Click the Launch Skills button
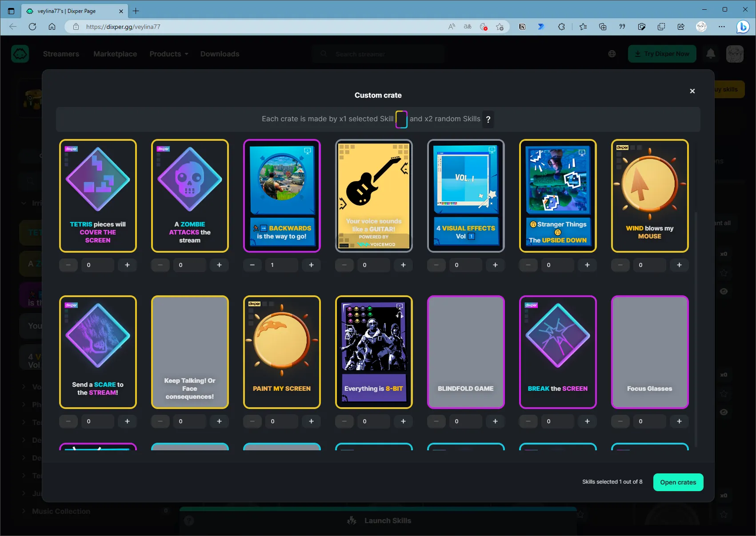The width and height of the screenshot is (756, 536). 379,520
